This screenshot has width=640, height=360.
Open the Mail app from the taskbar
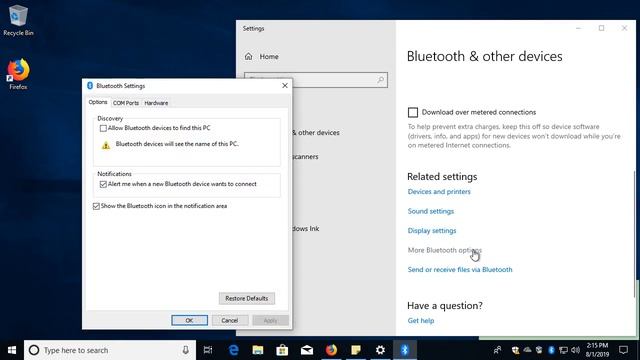[307, 350]
